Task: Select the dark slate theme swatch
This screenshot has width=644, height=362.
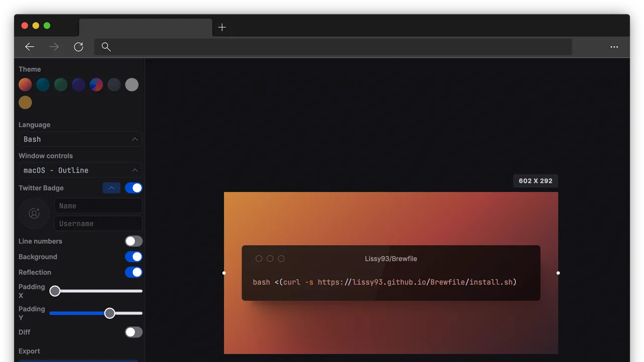Action: pyautogui.click(x=114, y=84)
